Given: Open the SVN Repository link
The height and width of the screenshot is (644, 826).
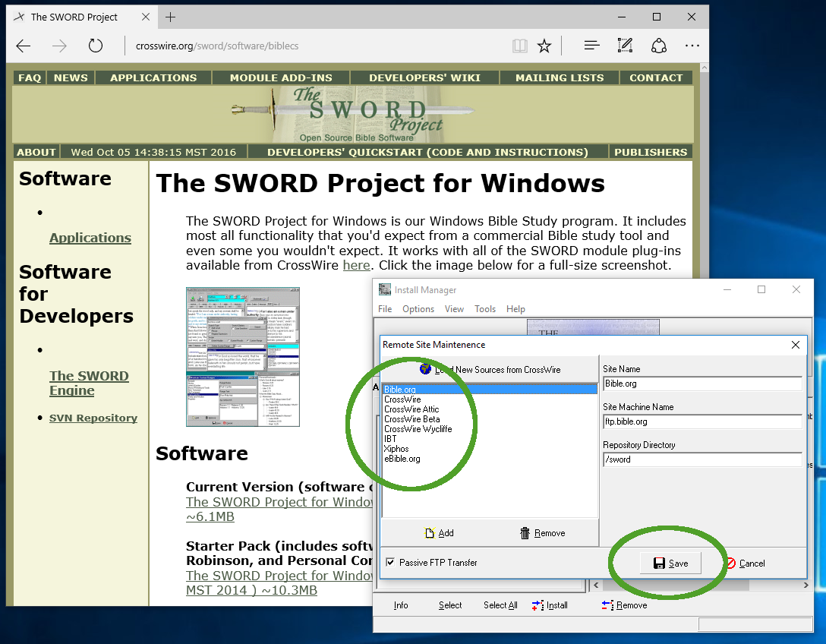Looking at the screenshot, I should pos(93,418).
